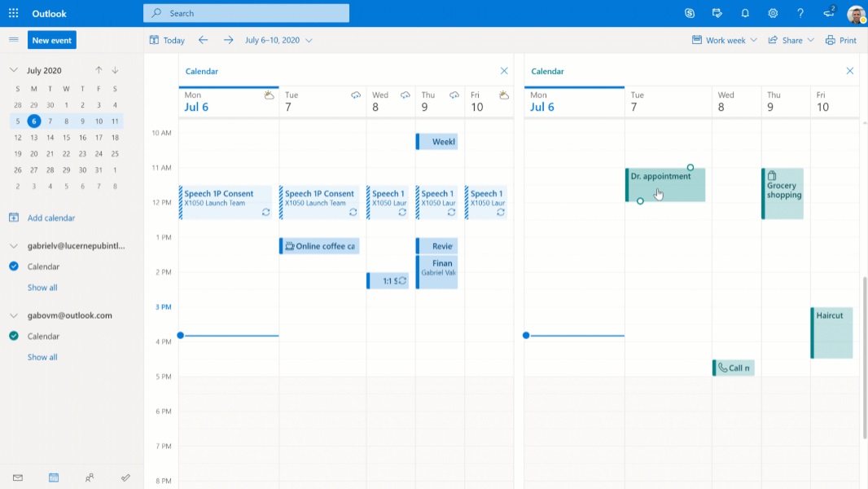The width and height of the screenshot is (868, 489).
Task: Open the Haircut event on Friday
Action: coord(832,333)
